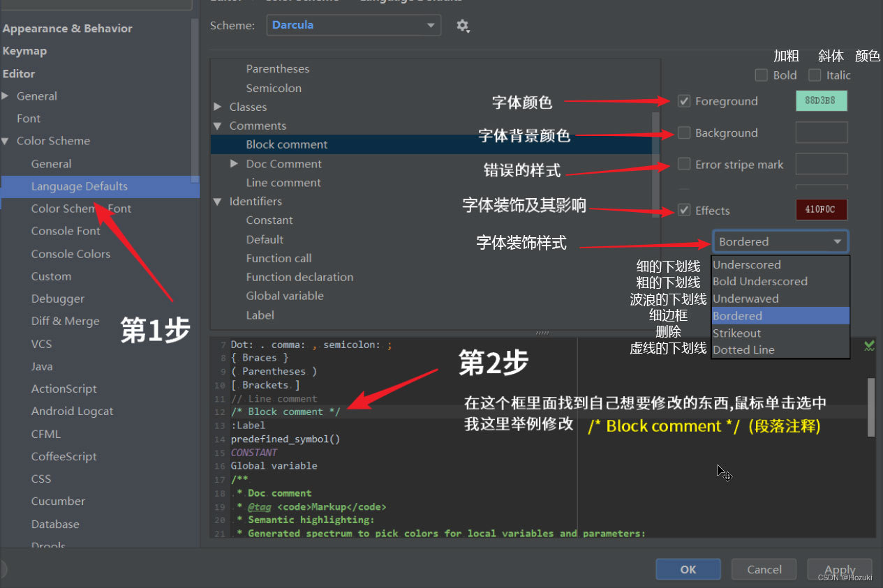The image size is (883, 588).
Task: Expand the Classes category
Action: point(218,107)
